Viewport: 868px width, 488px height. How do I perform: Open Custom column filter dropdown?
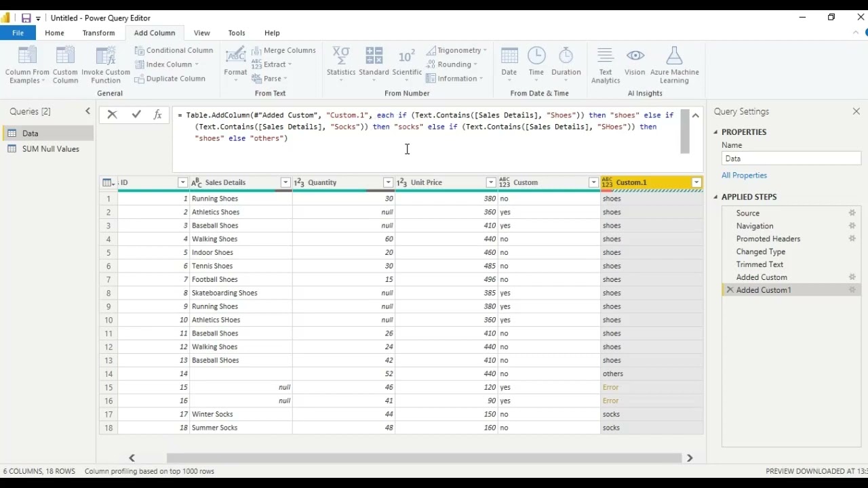593,182
